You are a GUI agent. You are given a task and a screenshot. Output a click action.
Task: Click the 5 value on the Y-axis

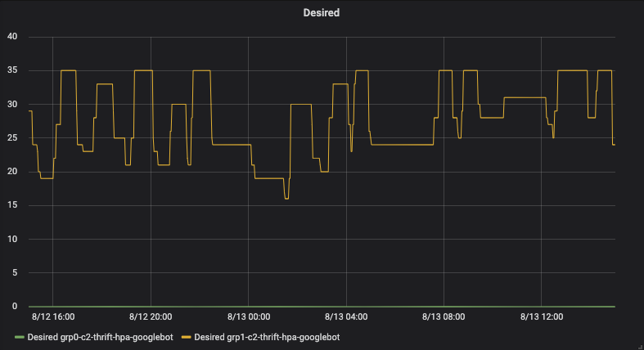click(x=15, y=273)
